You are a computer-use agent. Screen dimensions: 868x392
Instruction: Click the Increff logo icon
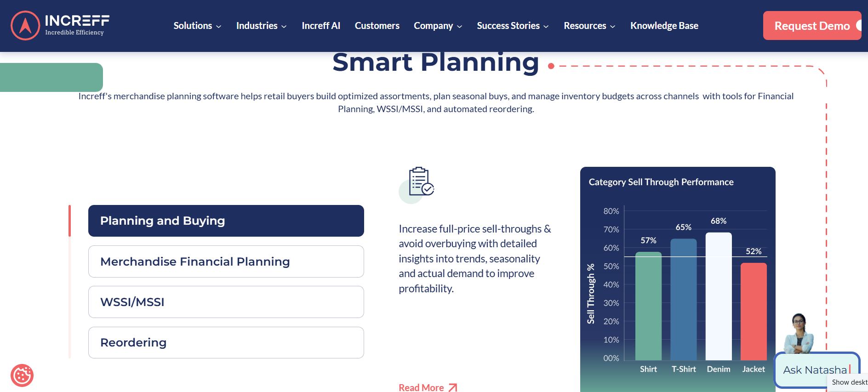point(25,26)
